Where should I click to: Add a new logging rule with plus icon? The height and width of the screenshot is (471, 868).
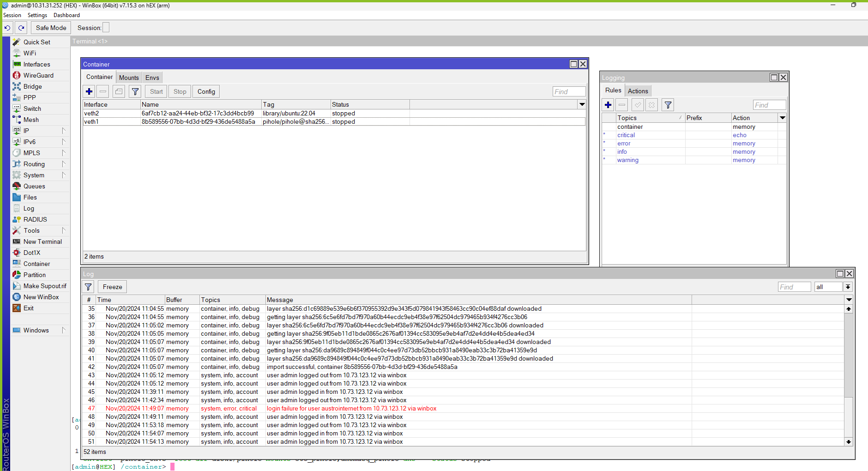(608, 105)
